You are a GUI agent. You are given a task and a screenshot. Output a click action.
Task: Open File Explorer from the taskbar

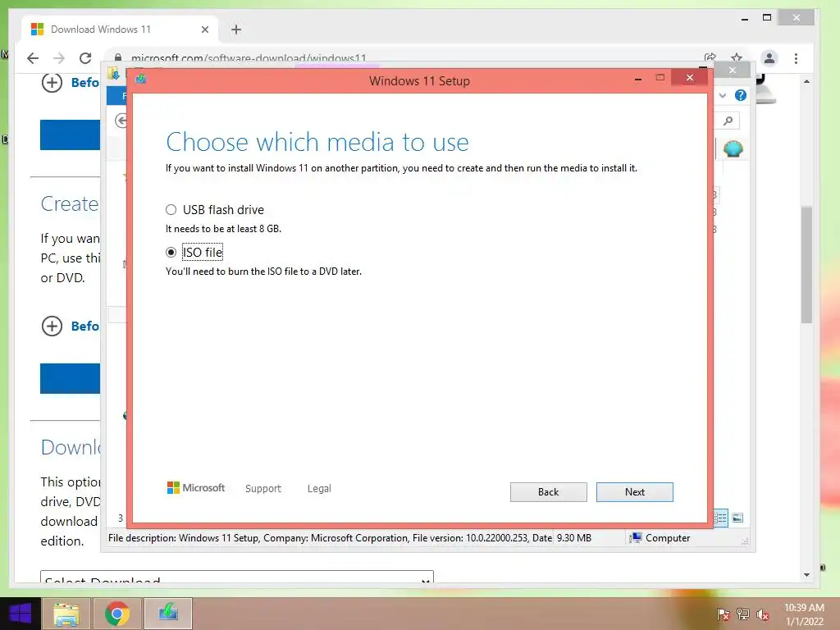pos(66,614)
